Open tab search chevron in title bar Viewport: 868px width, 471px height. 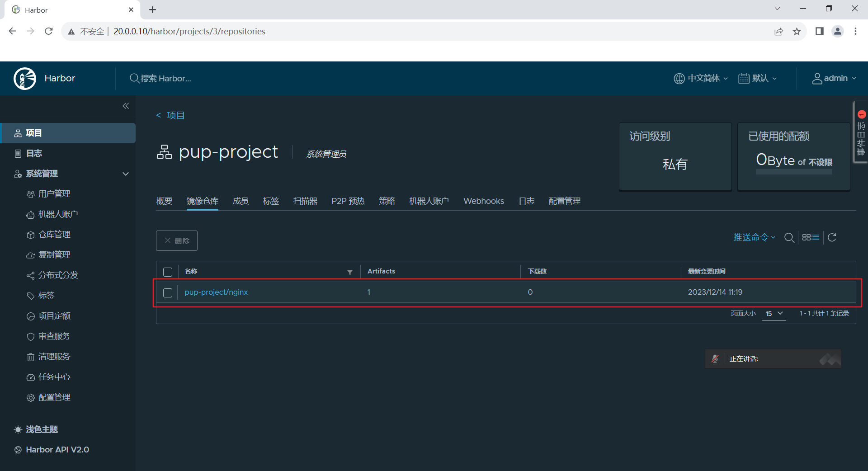pyautogui.click(x=777, y=9)
